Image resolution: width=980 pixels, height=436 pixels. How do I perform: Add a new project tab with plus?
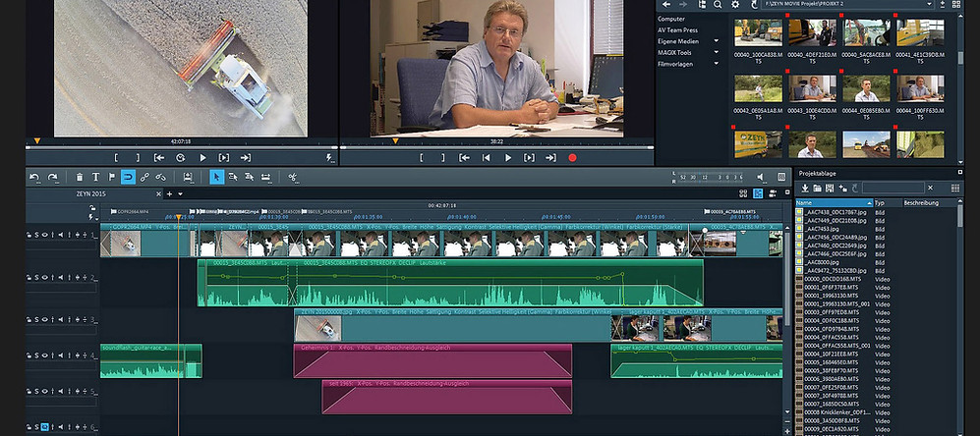169,193
